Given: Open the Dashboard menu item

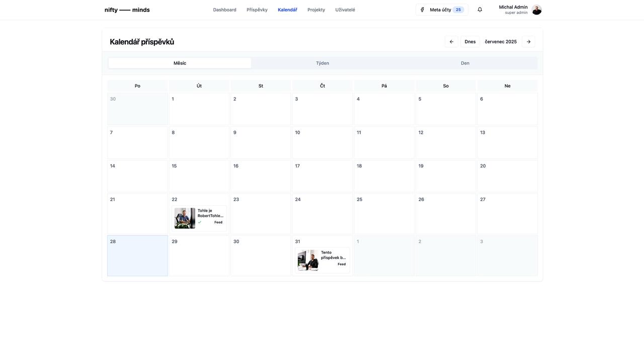Looking at the screenshot, I should coord(224,10).
